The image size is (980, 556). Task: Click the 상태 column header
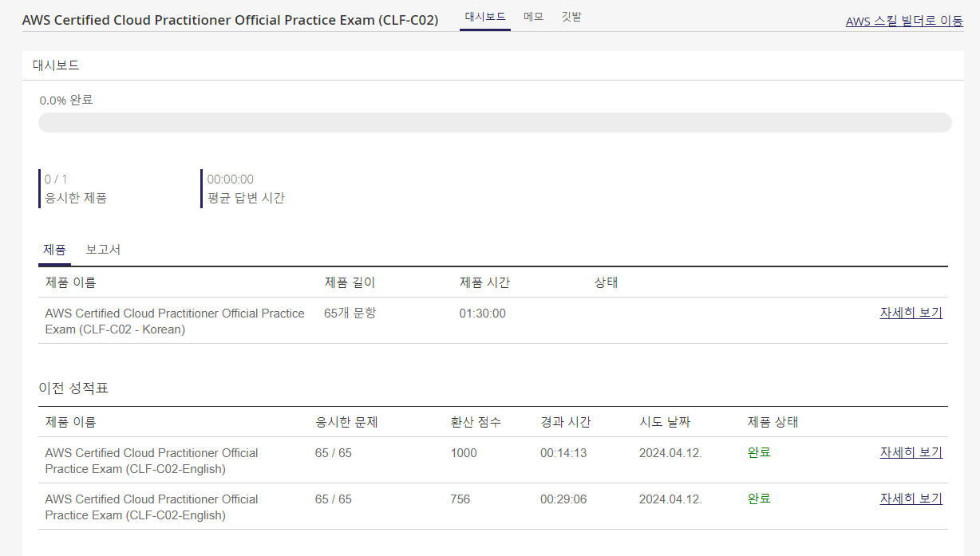point(606,282)
